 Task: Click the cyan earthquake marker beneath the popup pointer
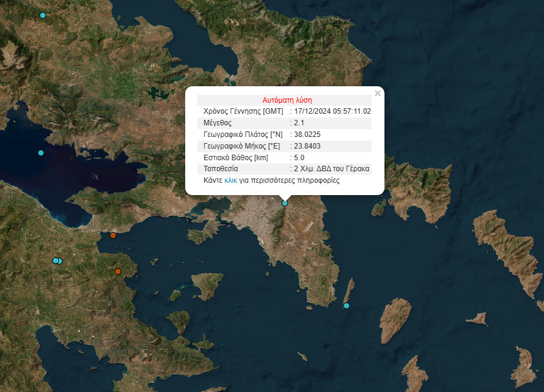click(x=284, y=203)
